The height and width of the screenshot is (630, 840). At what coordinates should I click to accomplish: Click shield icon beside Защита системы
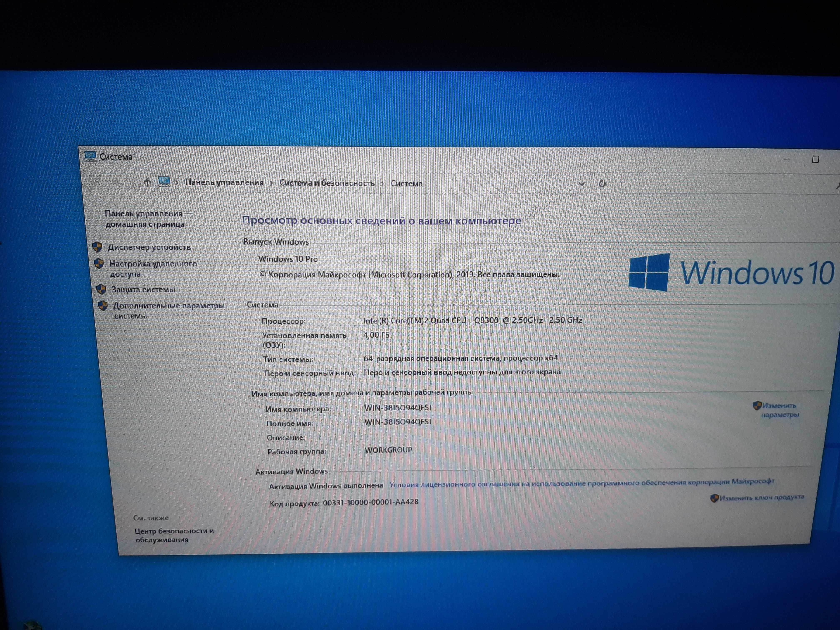[x=101, y=290]
